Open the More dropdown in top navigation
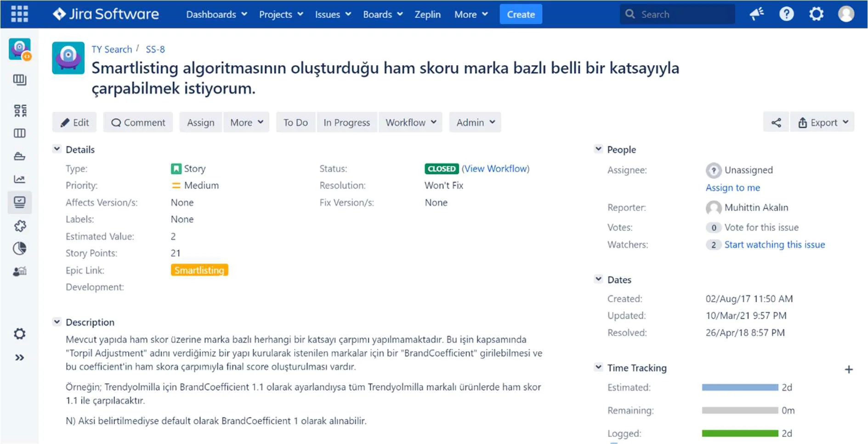Viewport: 868px width, 444px height. point(471,14)
